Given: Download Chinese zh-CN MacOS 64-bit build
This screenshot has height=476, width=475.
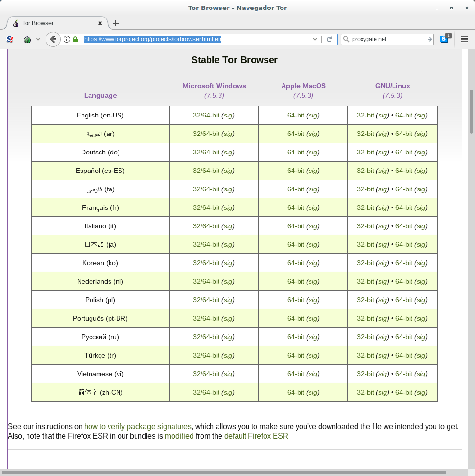Looking at the screenshot, I should (296, 393).
